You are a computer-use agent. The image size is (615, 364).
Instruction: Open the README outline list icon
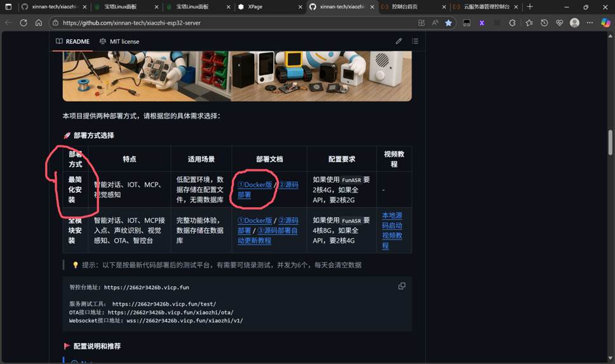coord(415,41)
